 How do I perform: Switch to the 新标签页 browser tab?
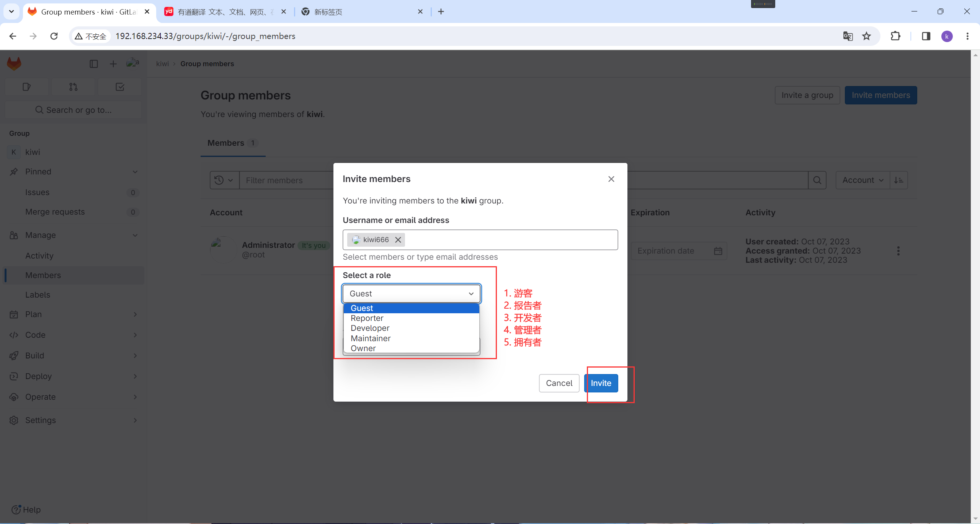tap(362, 12)
